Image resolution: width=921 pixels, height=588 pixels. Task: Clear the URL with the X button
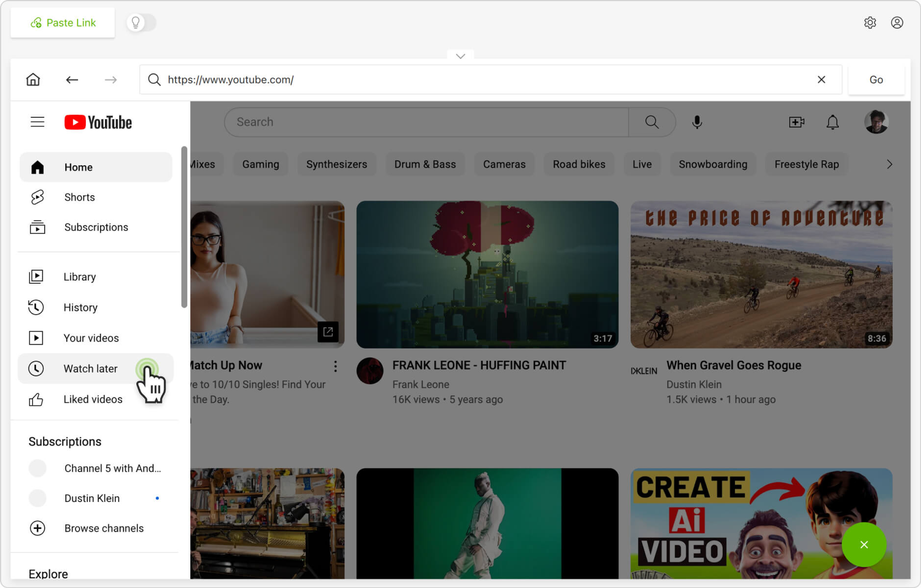coord(821,80)
